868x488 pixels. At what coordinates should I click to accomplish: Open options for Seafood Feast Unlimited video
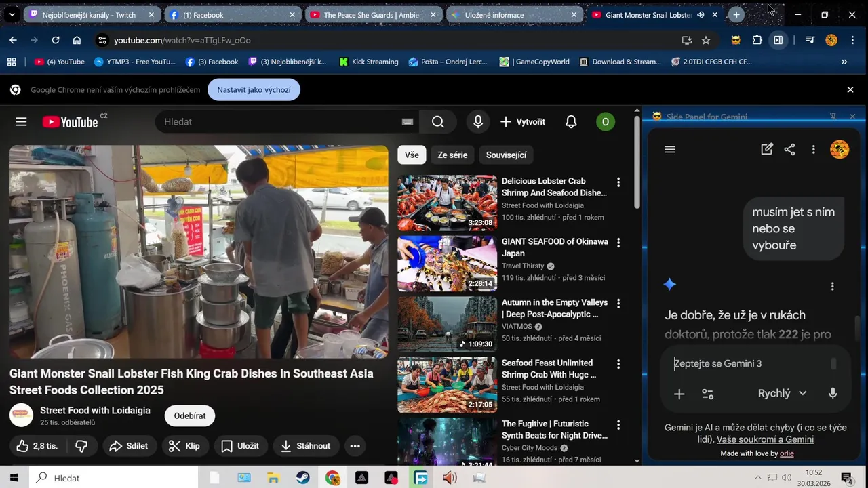point(618,364)
